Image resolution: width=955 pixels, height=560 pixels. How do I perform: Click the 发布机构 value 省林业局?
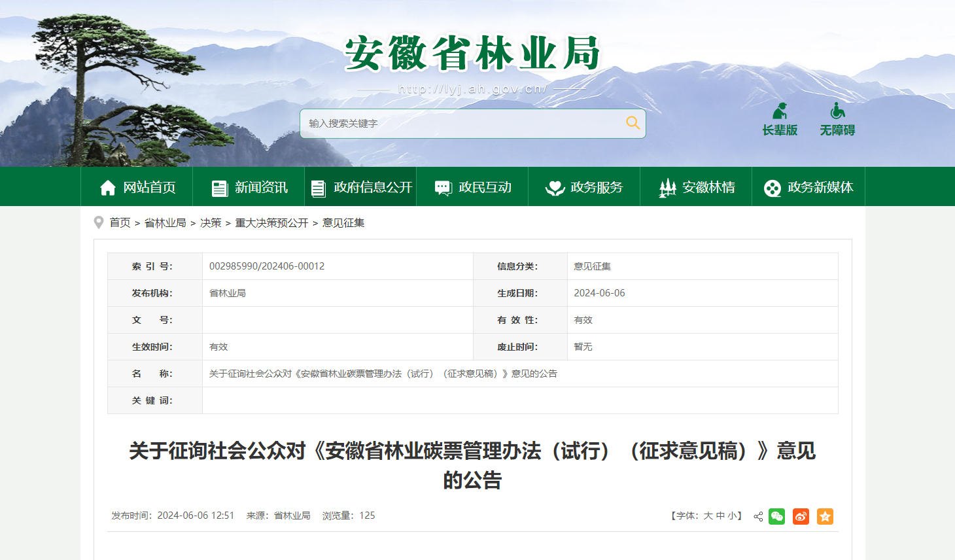pos(228,293)
